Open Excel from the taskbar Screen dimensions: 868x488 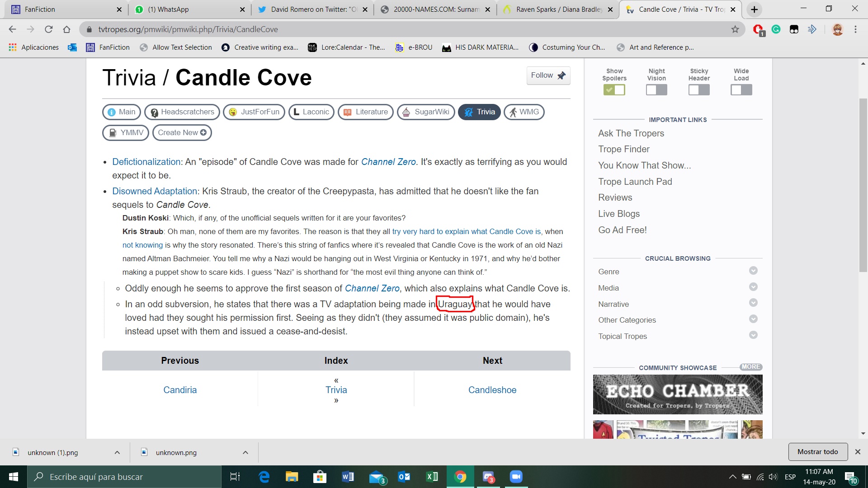click(x=432, y=477)
